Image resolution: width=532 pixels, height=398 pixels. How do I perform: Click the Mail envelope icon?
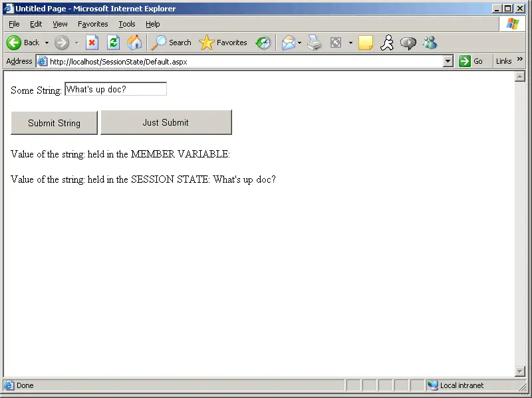[289, 43]
